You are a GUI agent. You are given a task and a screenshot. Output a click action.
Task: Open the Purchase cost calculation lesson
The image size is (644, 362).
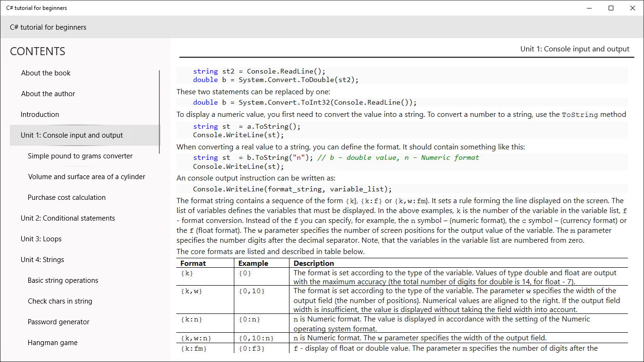tap(85, 197)
